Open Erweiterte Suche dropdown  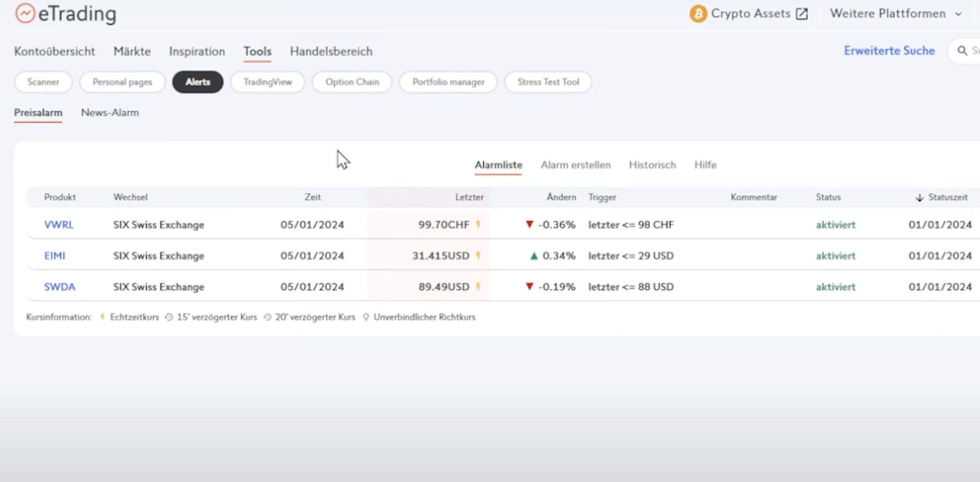coord(888,51)
